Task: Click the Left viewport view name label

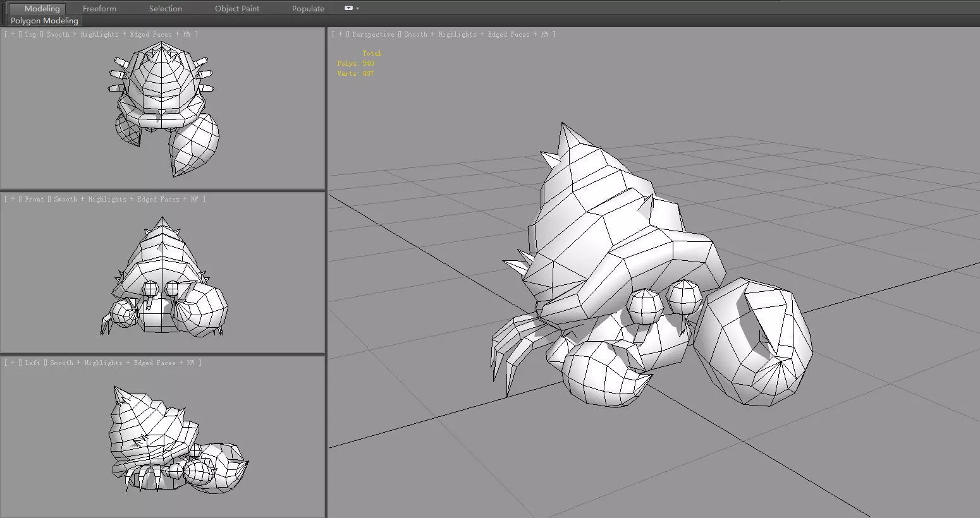Action: [32, 363]
